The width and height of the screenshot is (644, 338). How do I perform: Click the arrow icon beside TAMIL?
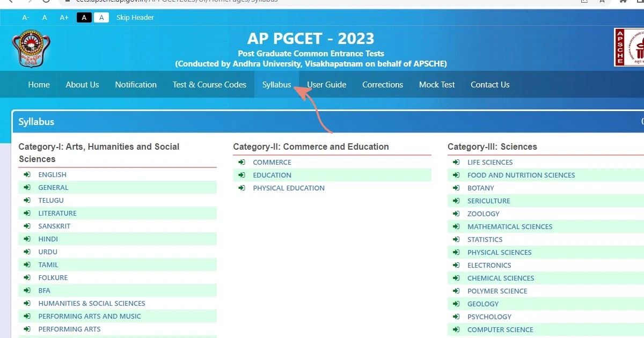click(27, 264)
